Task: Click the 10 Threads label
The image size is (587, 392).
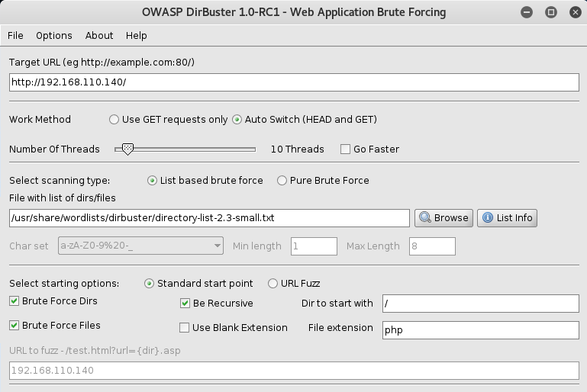Action: coord(297,149)
